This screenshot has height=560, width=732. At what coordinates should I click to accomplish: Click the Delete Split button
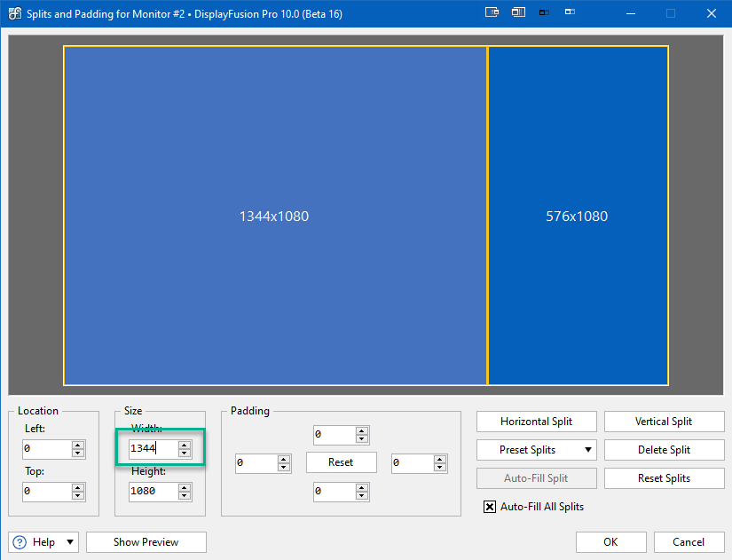click(664, 450)
